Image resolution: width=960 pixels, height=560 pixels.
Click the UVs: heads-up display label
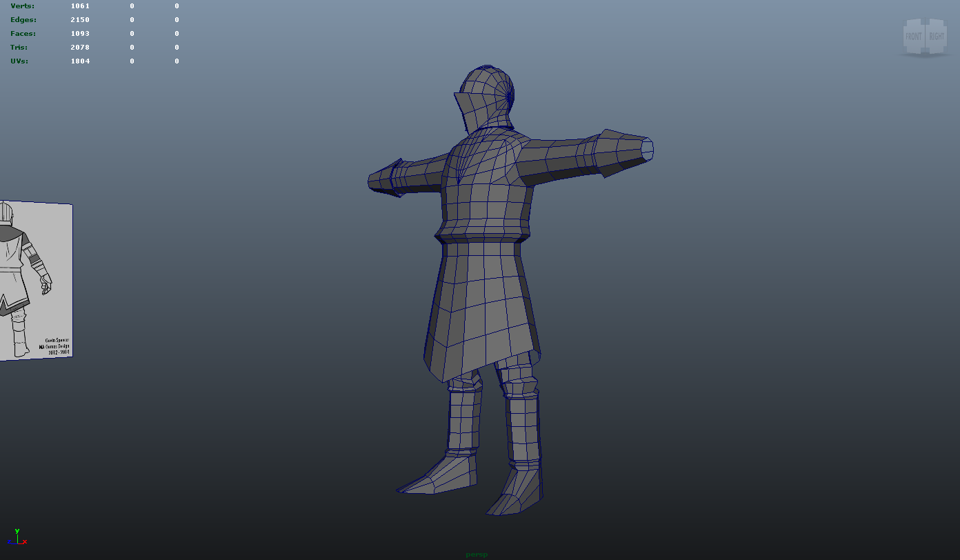coord(19,61)
